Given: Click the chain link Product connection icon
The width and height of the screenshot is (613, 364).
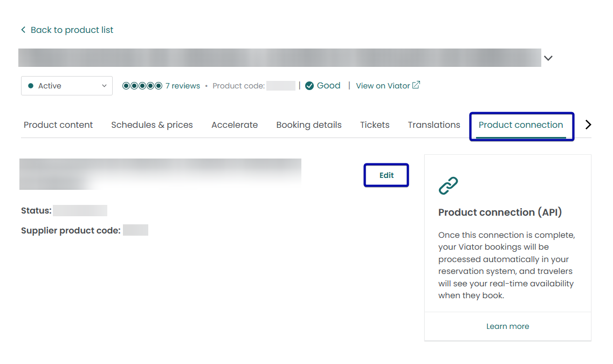Looking at the screenshot, I should tap(448, 186).
